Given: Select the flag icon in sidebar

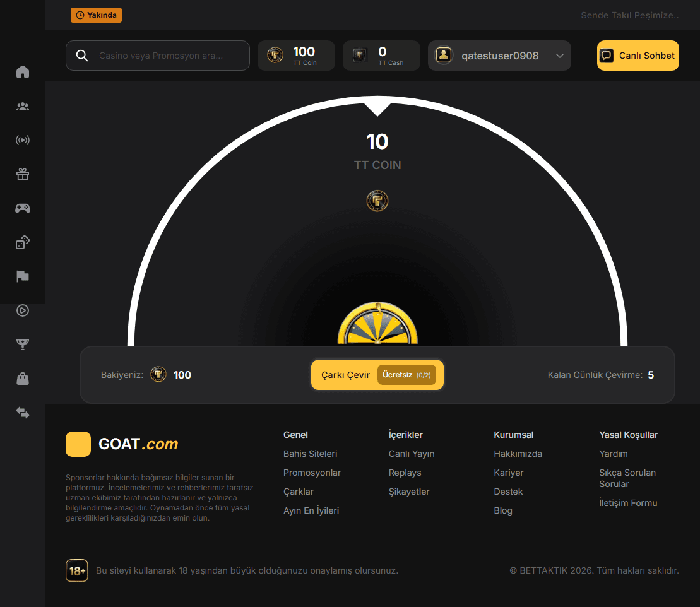Looking at the screenshot, I should [23, 276].
